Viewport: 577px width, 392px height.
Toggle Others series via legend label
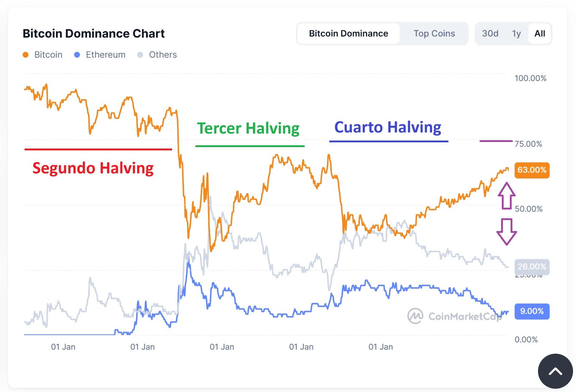pyautogui.click(x=163, y=55)
